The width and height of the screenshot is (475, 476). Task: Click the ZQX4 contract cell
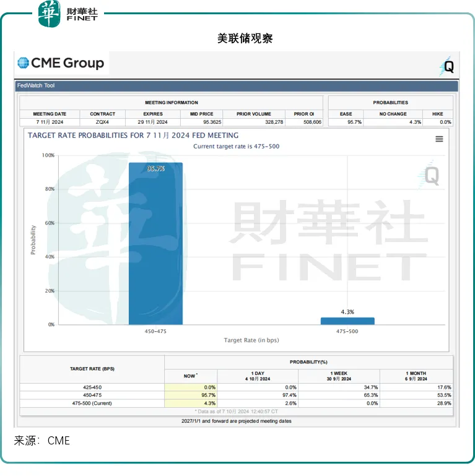coord(102,122)
